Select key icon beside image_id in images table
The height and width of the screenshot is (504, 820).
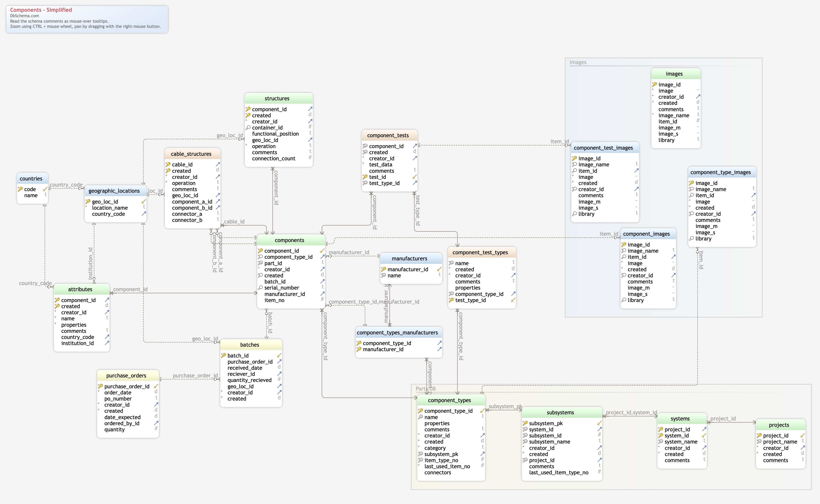coord(655,84)
